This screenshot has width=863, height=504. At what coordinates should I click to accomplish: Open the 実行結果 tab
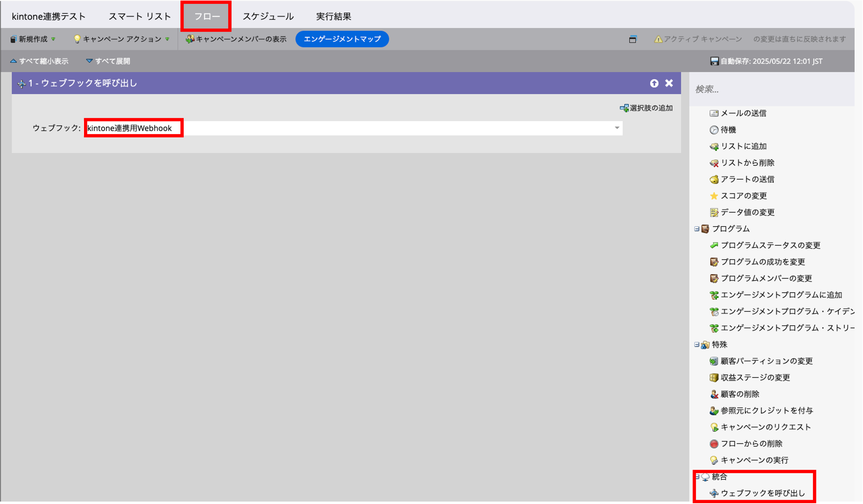click(334, 17)
